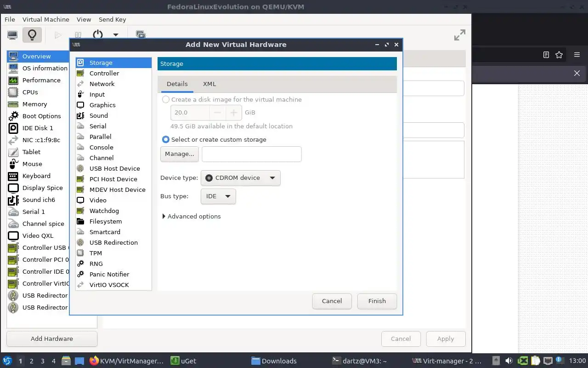Open Virtual Machine menu
The width and height of the screenshot is (588, 368).
(x=46, y=19)
